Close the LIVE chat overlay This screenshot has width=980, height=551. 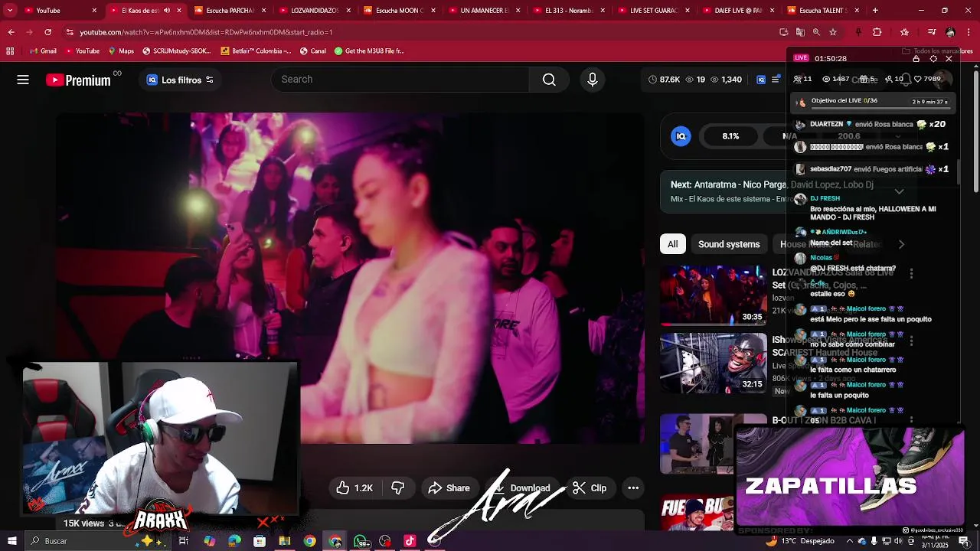(949, 58)
